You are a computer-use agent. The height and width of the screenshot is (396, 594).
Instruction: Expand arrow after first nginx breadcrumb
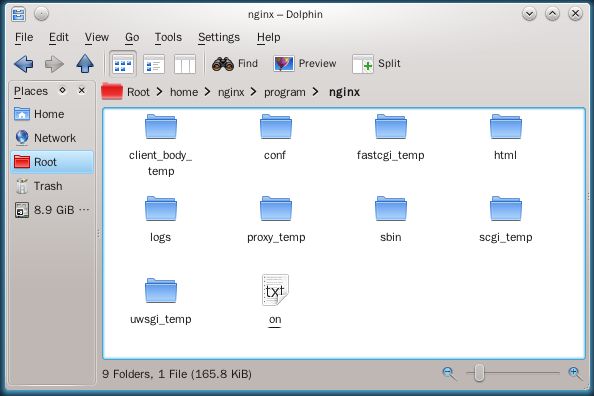click(253, 92)
